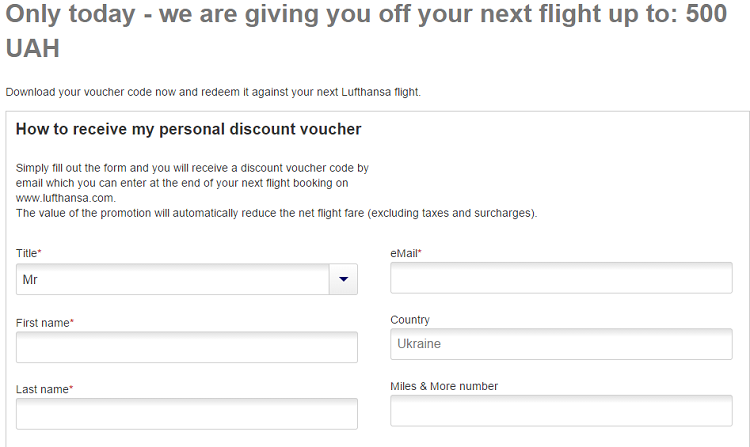Click into the First name field
This screenshot has height=447, width=750.
[x=186, y=347]
